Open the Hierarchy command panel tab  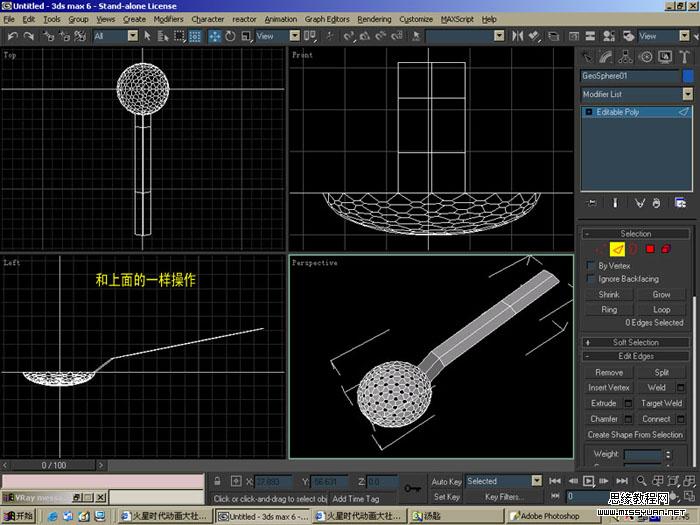tap(625, 57)
